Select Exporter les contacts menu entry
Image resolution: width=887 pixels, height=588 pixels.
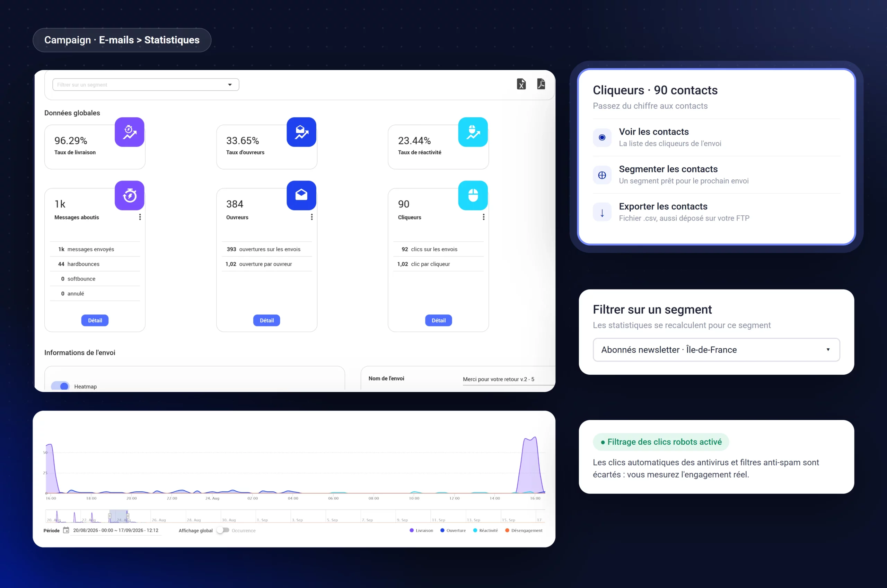(x=716, y=212)
